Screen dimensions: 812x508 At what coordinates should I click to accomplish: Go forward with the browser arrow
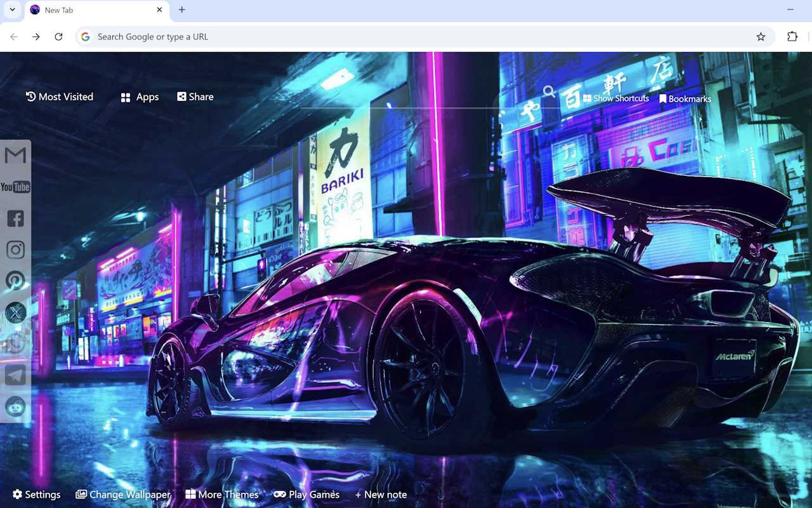pos(36,37)
